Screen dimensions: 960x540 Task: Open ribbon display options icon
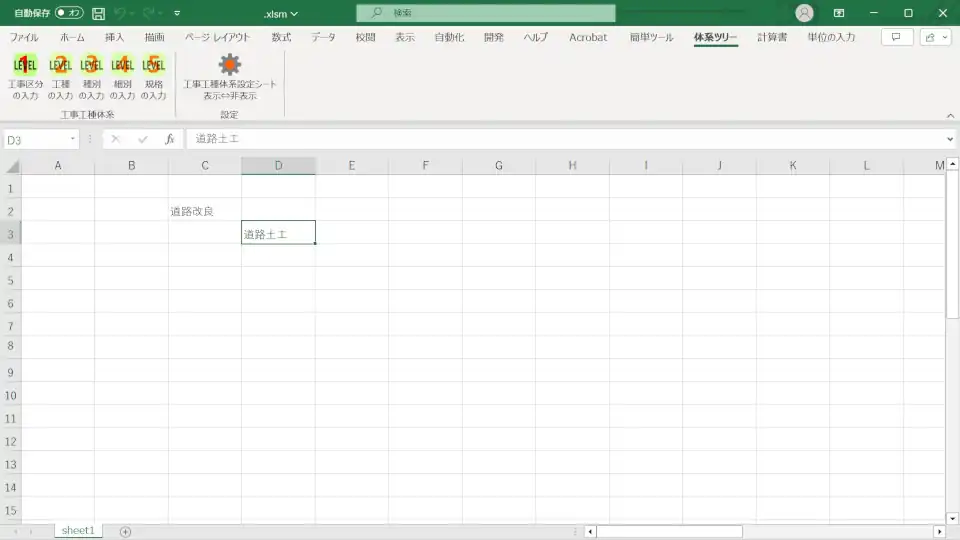point(839,13)
